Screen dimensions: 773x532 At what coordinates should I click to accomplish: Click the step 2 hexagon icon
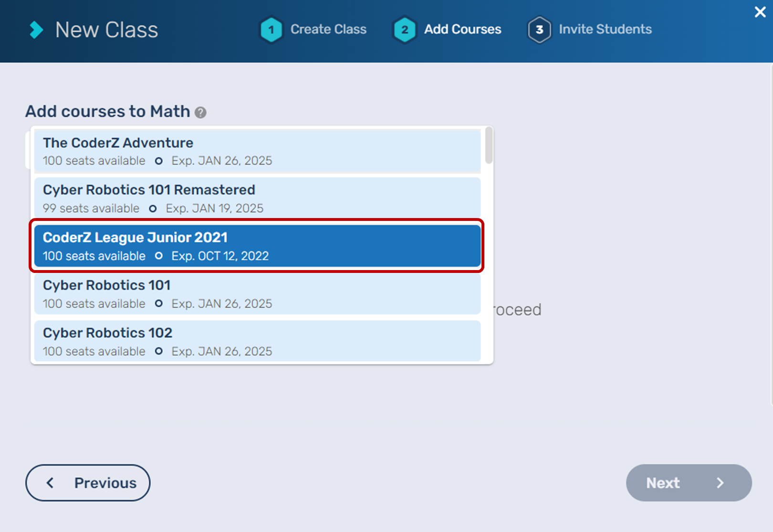405,30
